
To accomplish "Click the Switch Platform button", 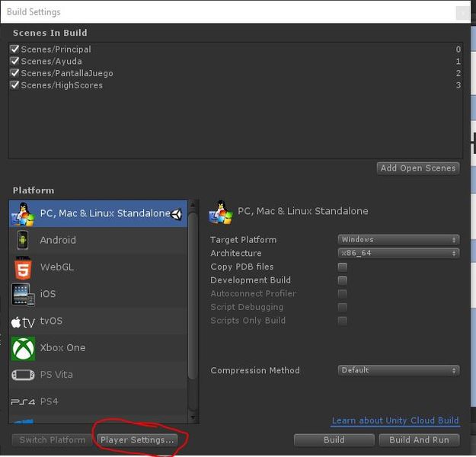I will (x=53, y=440).
